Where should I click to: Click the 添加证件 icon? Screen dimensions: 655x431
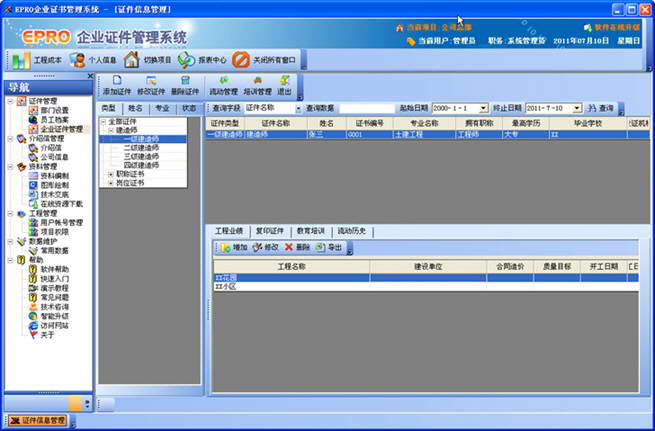117,81
